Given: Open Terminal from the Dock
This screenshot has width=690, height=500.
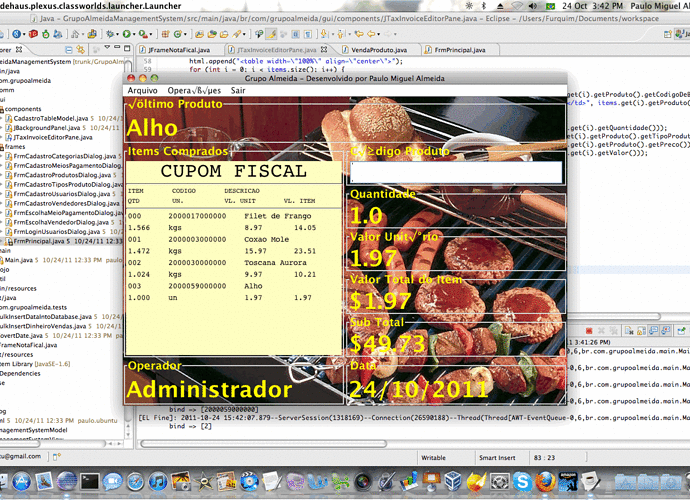Looking at the screenshot, I should [x=89, y=481].
